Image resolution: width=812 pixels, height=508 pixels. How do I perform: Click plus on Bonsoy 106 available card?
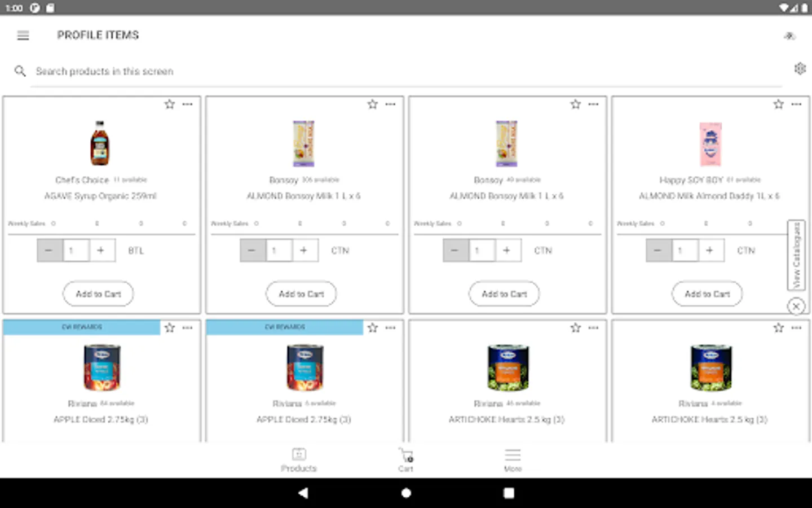point(304,250)
